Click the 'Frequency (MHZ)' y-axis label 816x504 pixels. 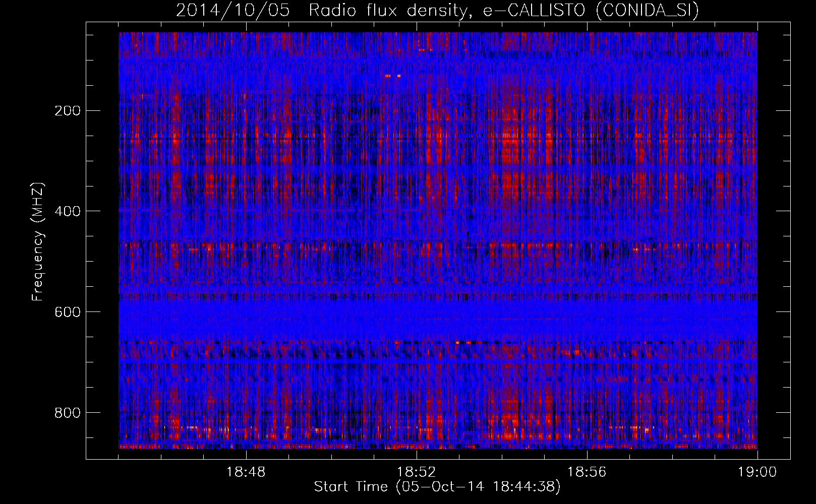point(38,241)
